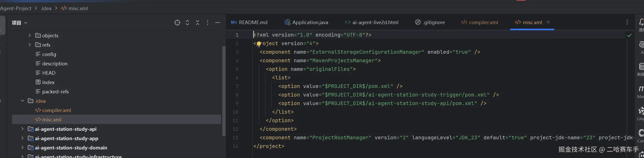Viewport: 644px width, 158px height.
Task: Open the Database tool window icon
Action: tap(641, 67)
